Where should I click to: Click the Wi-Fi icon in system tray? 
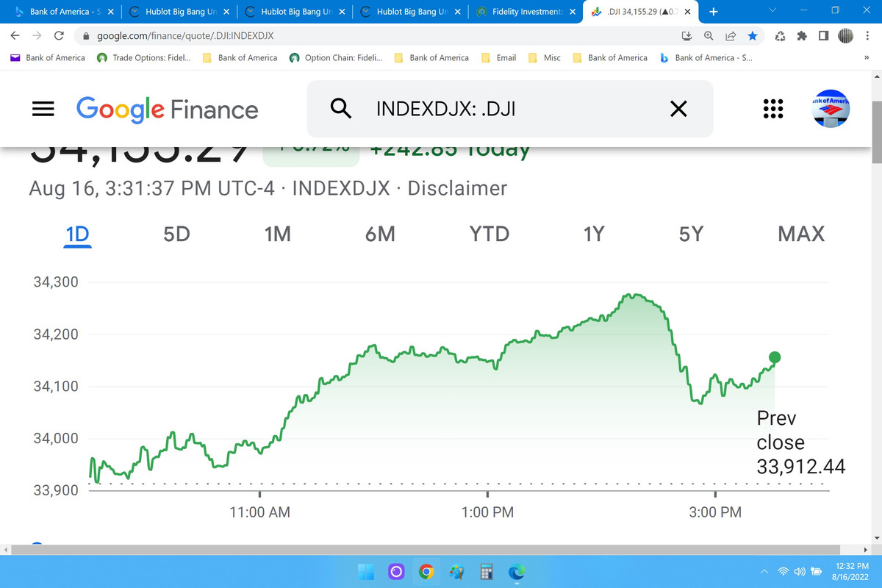pos(784,571)
